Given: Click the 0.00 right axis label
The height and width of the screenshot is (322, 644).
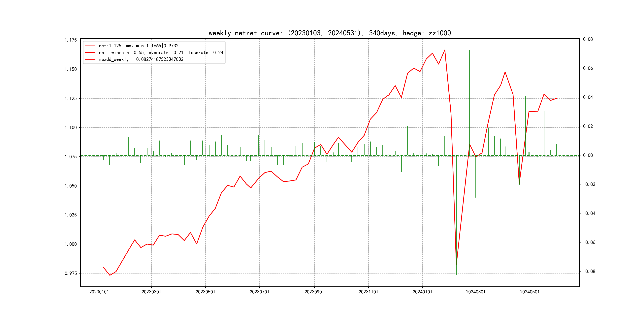Looking at the screenshot, I should click(588, 155).
